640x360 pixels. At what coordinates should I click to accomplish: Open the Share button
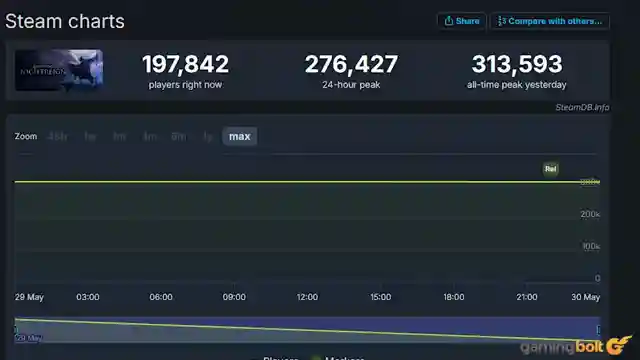click(x=462, y=21)
